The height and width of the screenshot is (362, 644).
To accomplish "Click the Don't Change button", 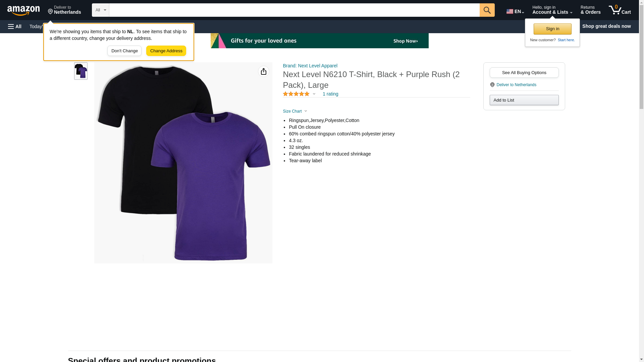I will tap(124, 51).
